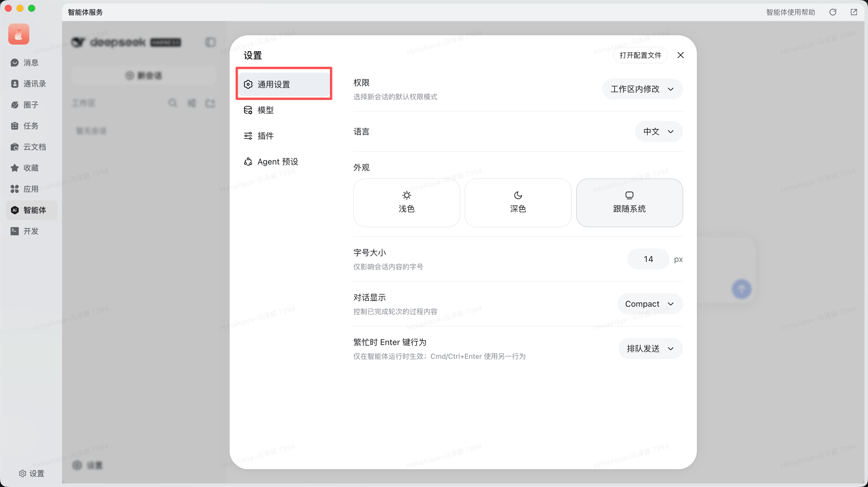Image resolution: width=868 pixels, height=487 pixels.
Task: Expand the 对话显示 Compact dropdown
Action: pos(650,304)
